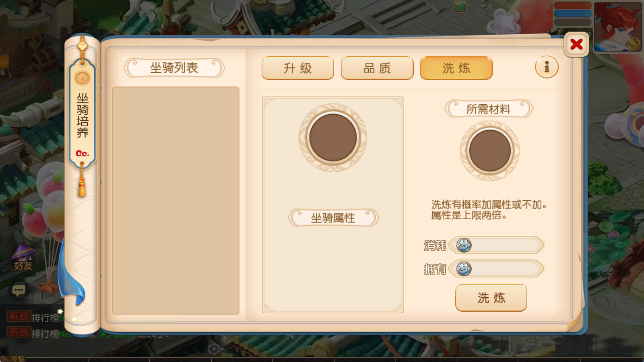Click the coin icon in 消耗 row
Image resolution: width=644 pixels, height=362 pixels.
coord(464,245)
